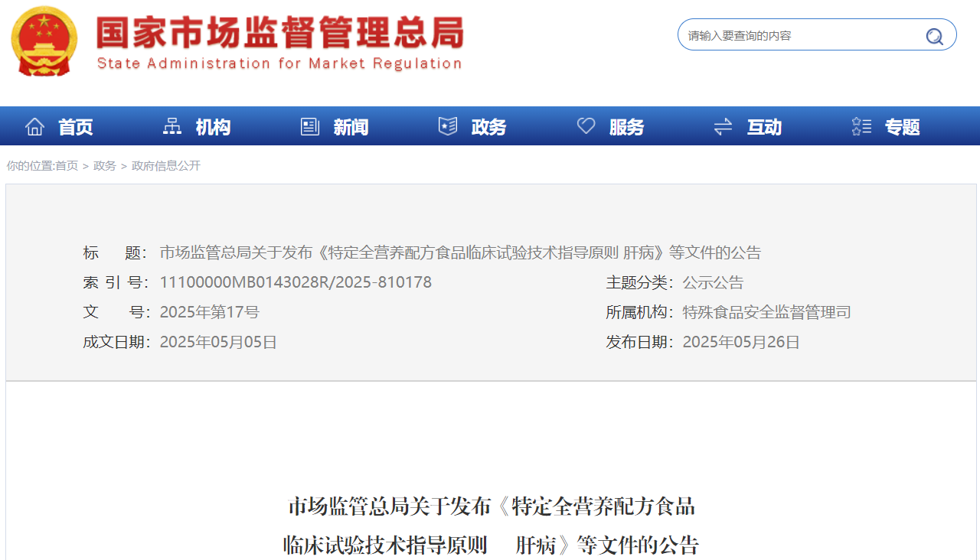This screenshot has height=560, width=980.
Task: Click the magnifier search icon
Action: click(x=934, y=36)
